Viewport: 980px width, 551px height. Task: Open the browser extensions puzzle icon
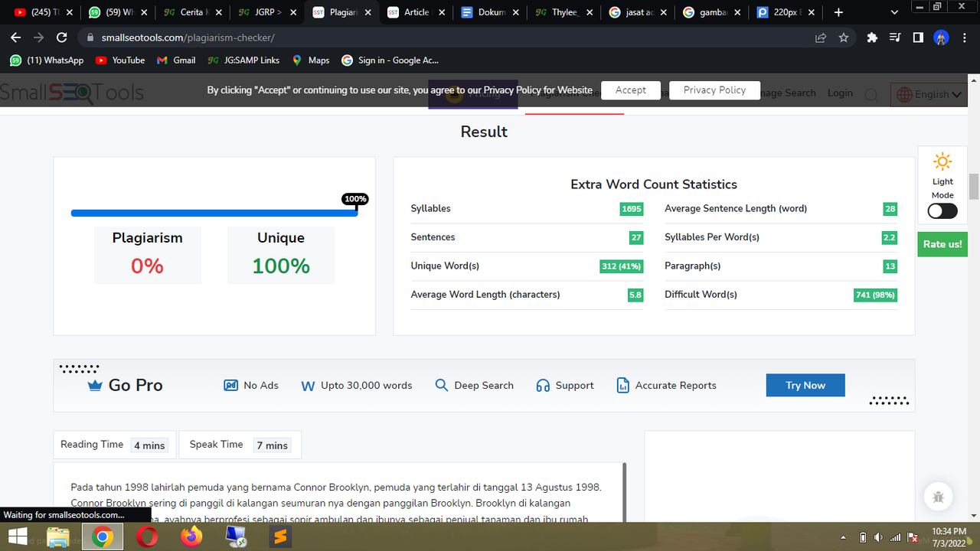click(x=871, y=37)
